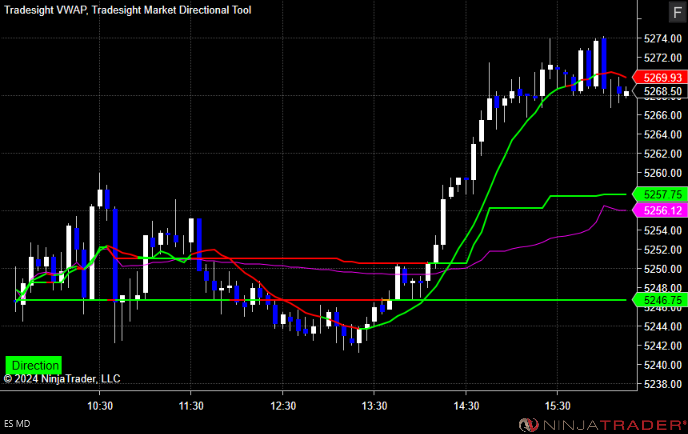Click the 5252.00 price axis label

point(663,250)
